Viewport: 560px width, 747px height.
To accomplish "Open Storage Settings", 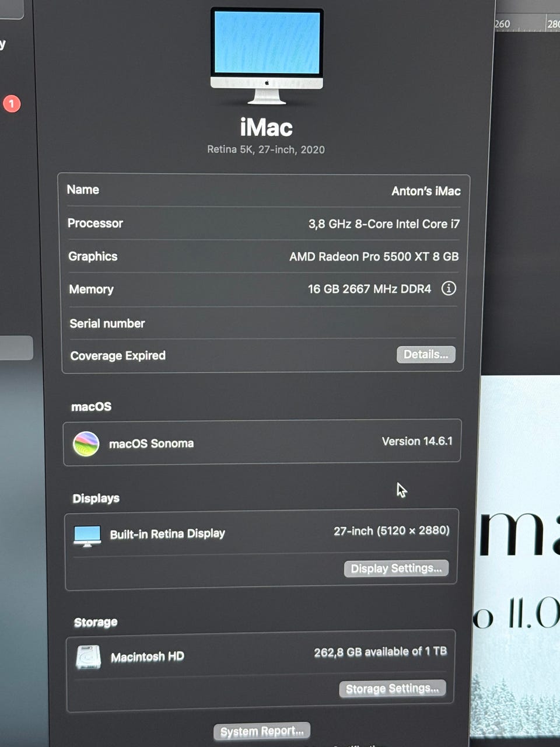I will (393, 689).
